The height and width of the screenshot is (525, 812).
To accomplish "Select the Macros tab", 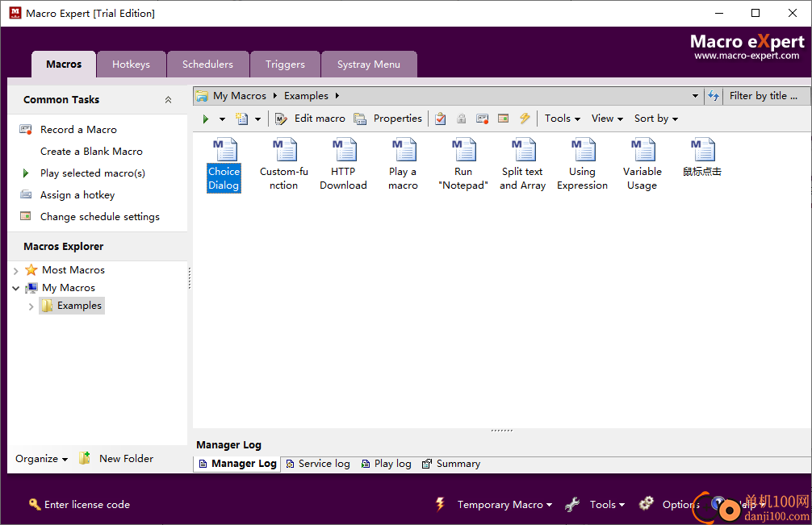I will 64,65.
